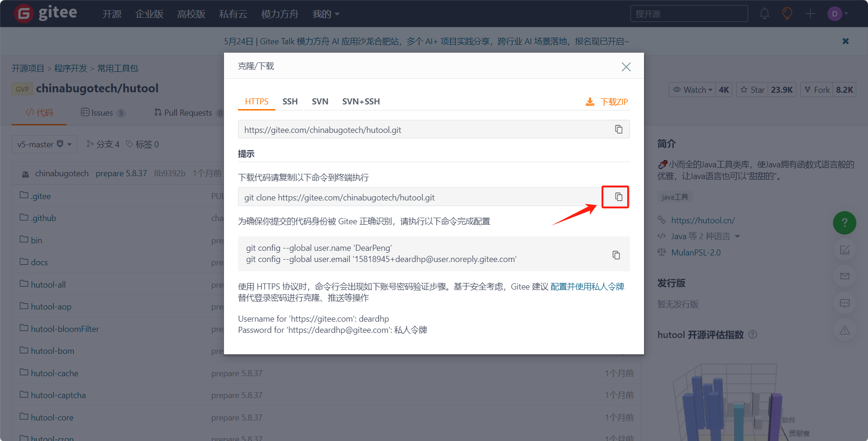This screenshot has height=441, width=868.
Task: Click the 23.9K star count
Action: coord(782,90)
